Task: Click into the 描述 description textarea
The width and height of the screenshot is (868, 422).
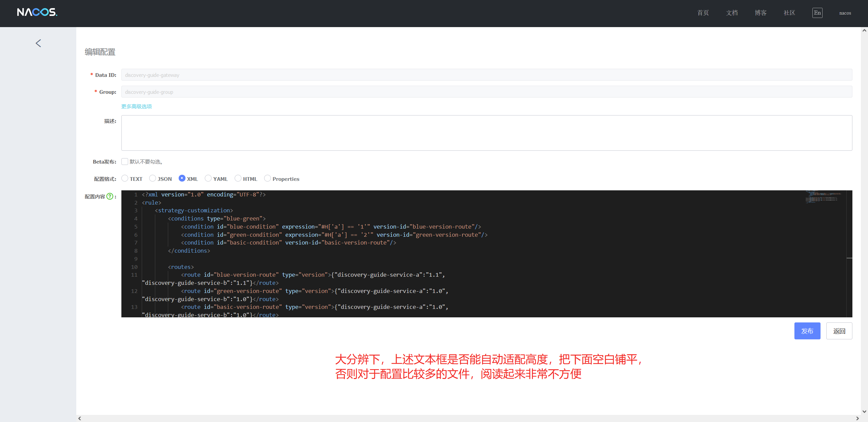Action: click(x=487, y=133)
